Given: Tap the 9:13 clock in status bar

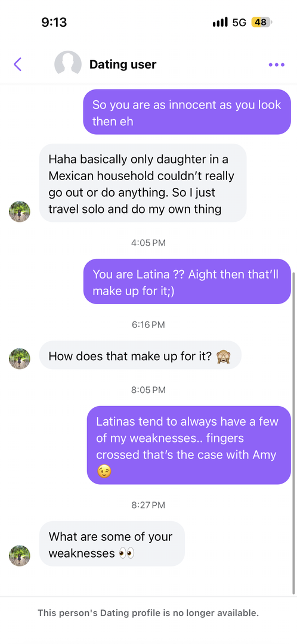Looking at the screenshot, I should pyautogui.click(x=54, y=22).
